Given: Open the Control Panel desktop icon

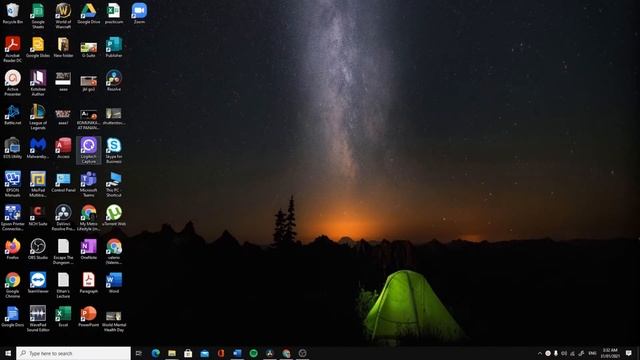Looking at the screenshot, I should coord(63,182).
